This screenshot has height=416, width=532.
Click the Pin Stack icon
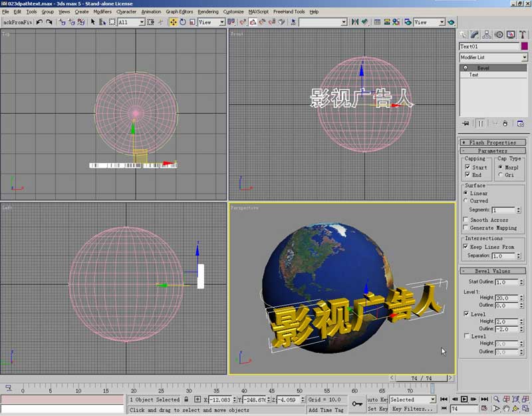click(x=465, y=123)
